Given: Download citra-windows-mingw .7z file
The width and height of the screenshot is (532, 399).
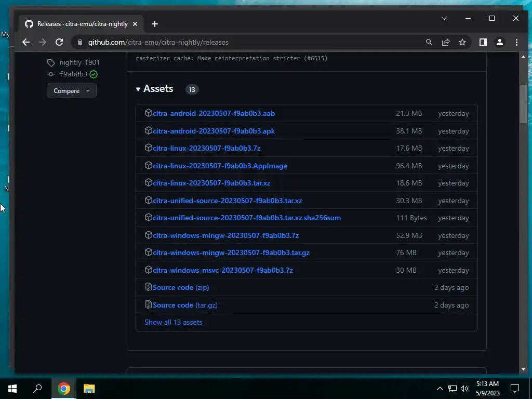Looking at the screenshot, I should click(x=225, y=235).
